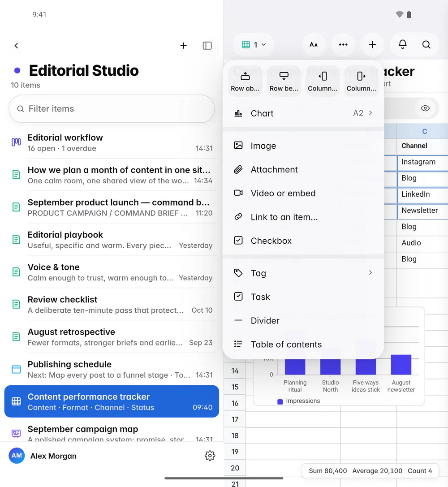Click the Editorial workflow board icon

[16, 142]
